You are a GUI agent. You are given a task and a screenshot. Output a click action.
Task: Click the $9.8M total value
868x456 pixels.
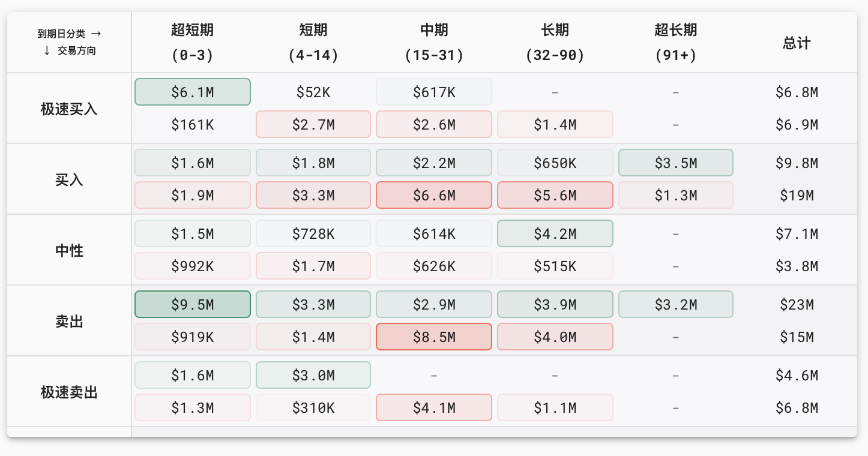(797, 163)
